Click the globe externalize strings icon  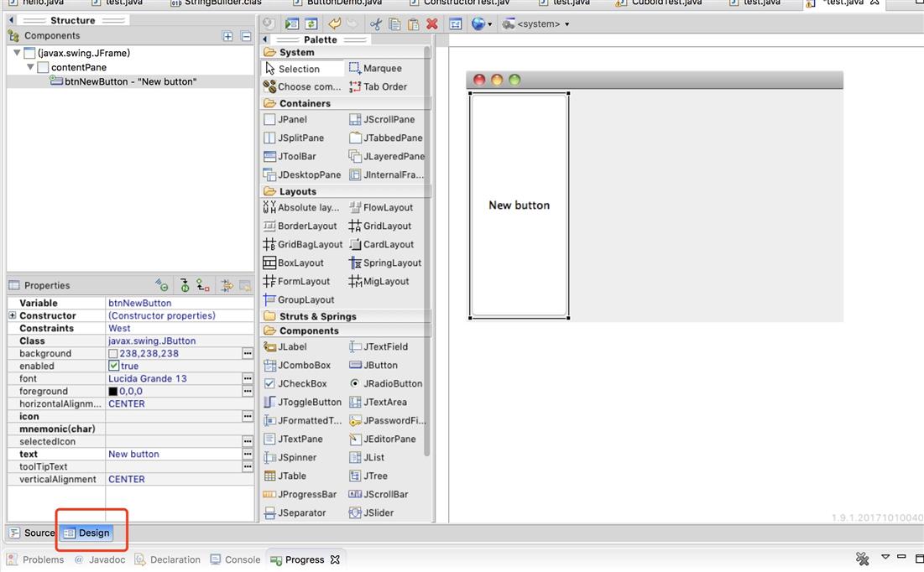pyautogui.click(x=478, y=24)
